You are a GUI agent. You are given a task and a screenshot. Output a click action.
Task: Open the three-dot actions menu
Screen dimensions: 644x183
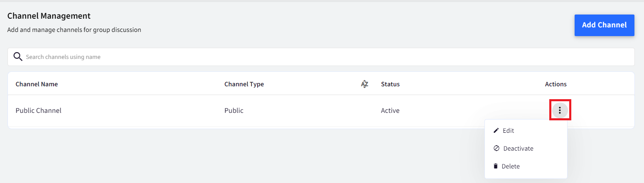560,110
